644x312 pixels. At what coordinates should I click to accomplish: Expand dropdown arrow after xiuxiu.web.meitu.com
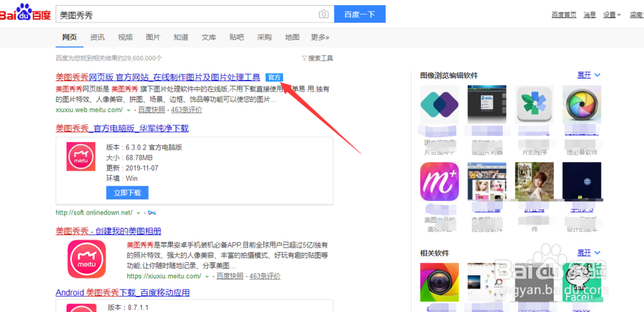129,111
